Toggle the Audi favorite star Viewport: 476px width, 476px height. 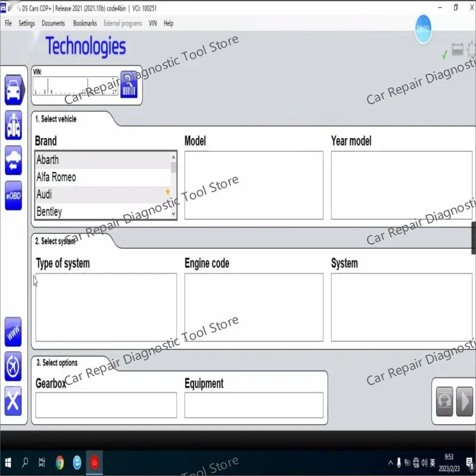168,192
